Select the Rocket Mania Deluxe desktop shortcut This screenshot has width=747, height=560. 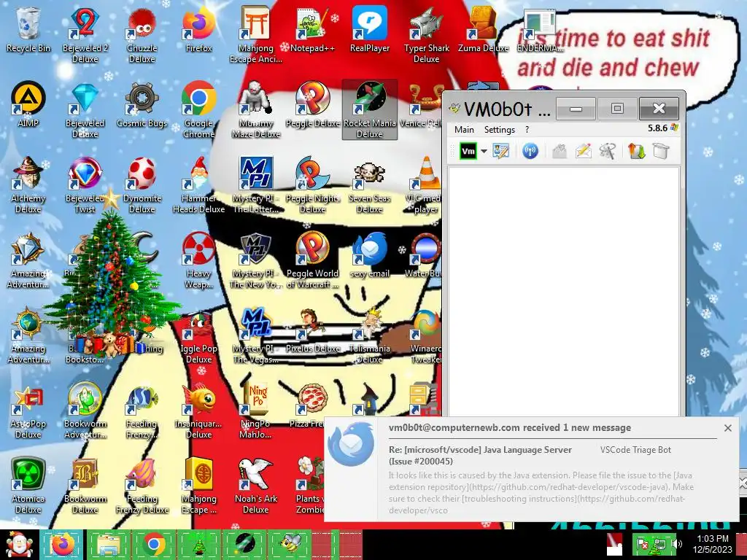pos(370,109)
